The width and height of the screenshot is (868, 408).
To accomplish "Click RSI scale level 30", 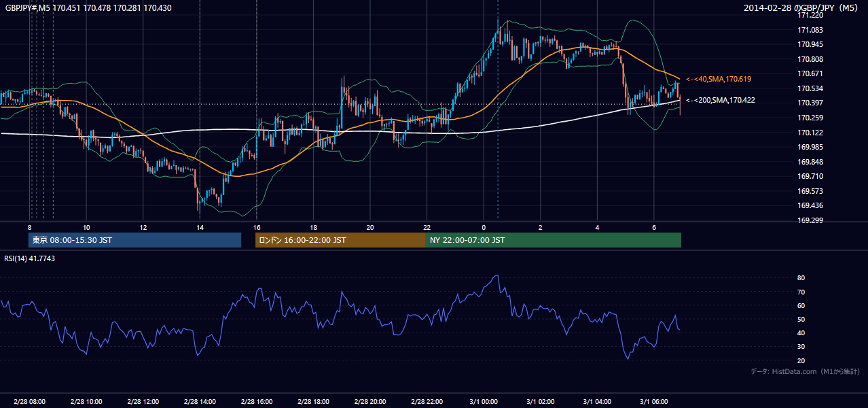I will (801, 347).
